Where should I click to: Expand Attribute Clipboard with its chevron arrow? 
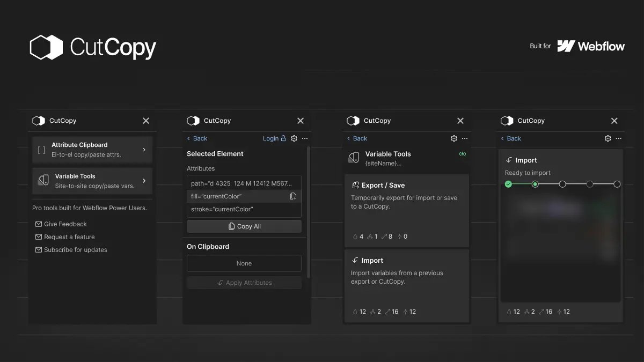point(144,150)
